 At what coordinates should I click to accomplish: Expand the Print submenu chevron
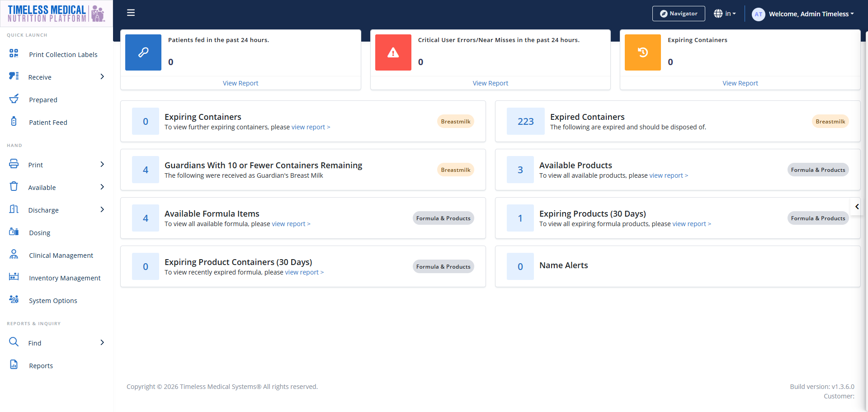coord(102,165)
